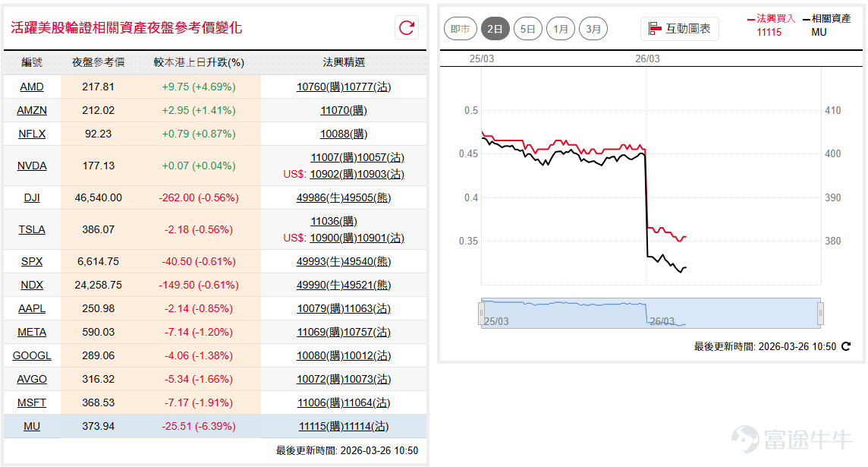Open the META ticker link
This screenshot has width=868, height=467.
(x=32, y=332)
